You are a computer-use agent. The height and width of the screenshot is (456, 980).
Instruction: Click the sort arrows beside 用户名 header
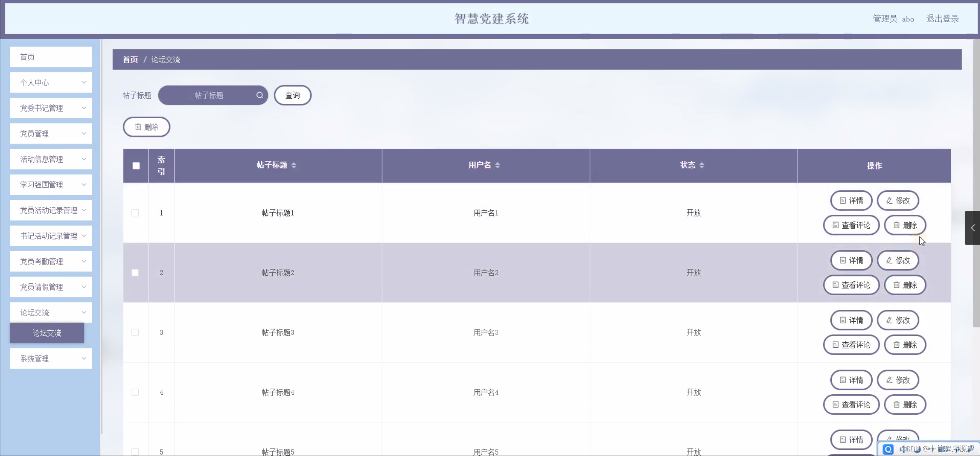(x=497, y=165)
